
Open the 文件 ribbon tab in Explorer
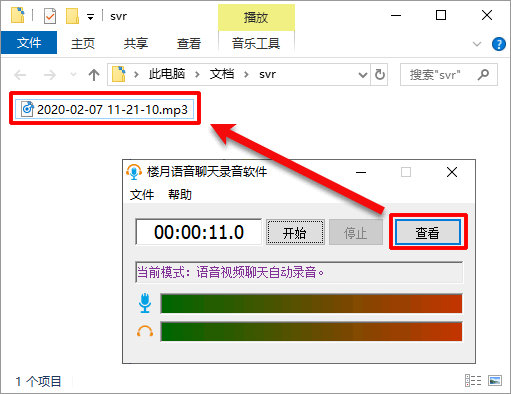[x=29, y=43]
